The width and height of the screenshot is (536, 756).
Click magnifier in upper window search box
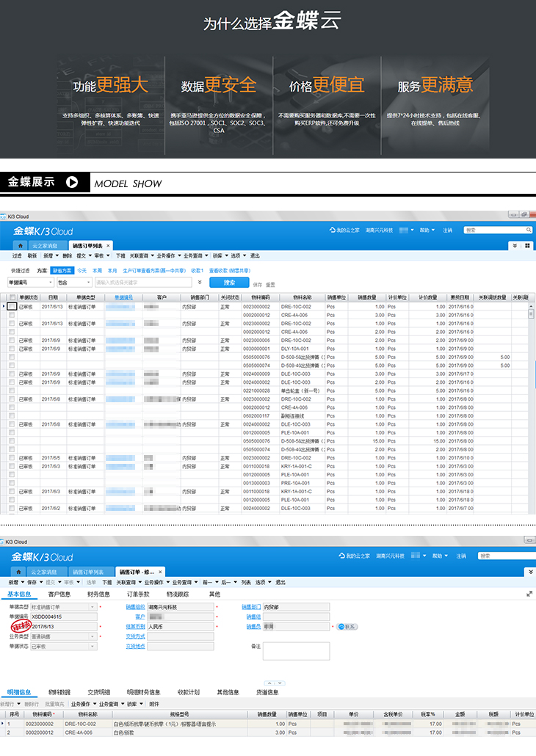pyautogui.click(x=528, y=230)
